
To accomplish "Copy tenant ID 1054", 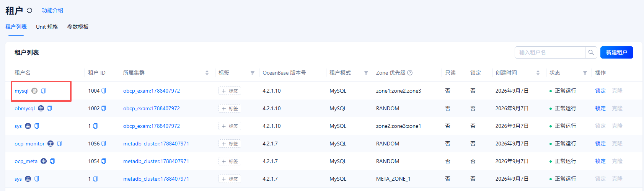I will click(104, 161).
